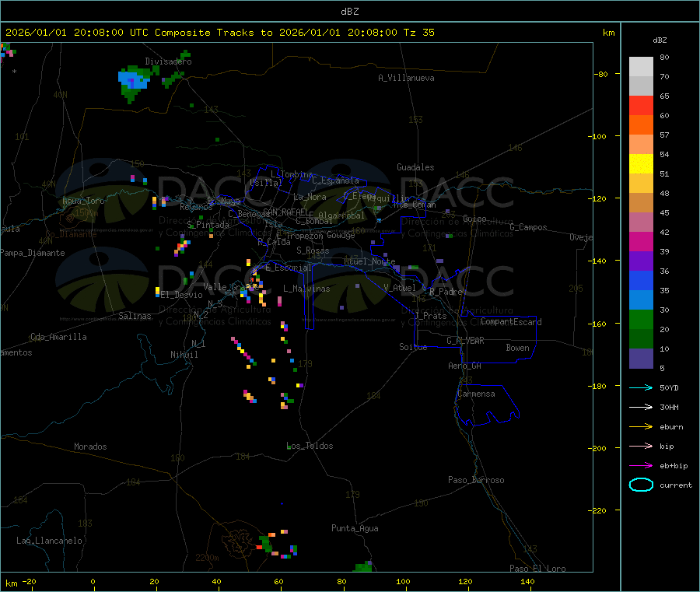Click the 'Bowen' map label

pyautogui.click(x=518, y=348)
